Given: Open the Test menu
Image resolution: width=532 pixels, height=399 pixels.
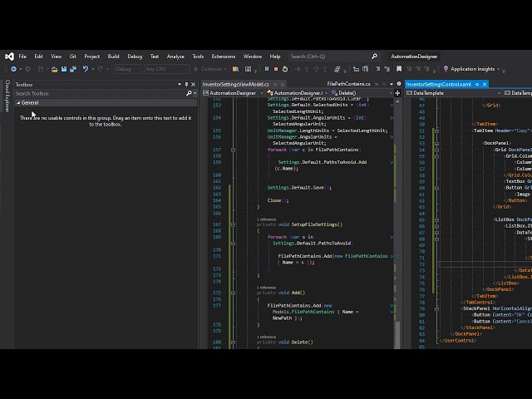Looking at the screenshot, I should (x=155, y=57).
